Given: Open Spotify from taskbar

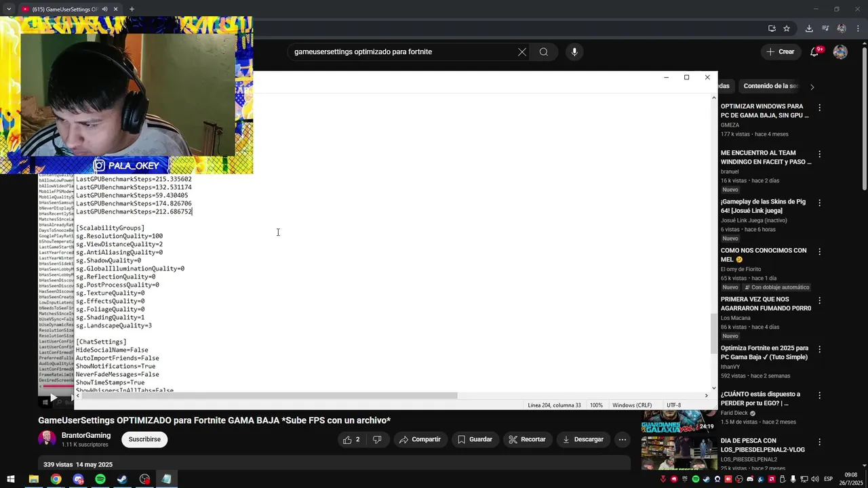Looking at the screenshot, I should click(100, 479).
